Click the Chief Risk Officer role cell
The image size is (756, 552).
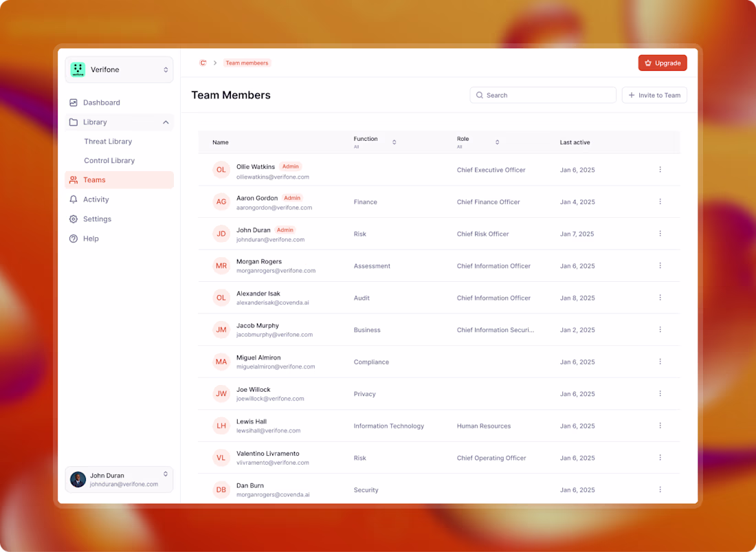pyautogui.click(x=482, y=234)
